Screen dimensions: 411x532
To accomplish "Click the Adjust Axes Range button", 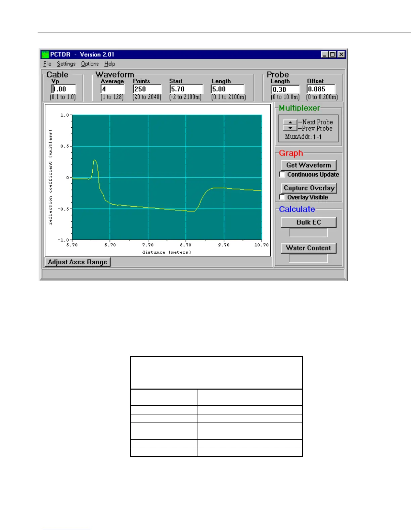I will (78, 262).
